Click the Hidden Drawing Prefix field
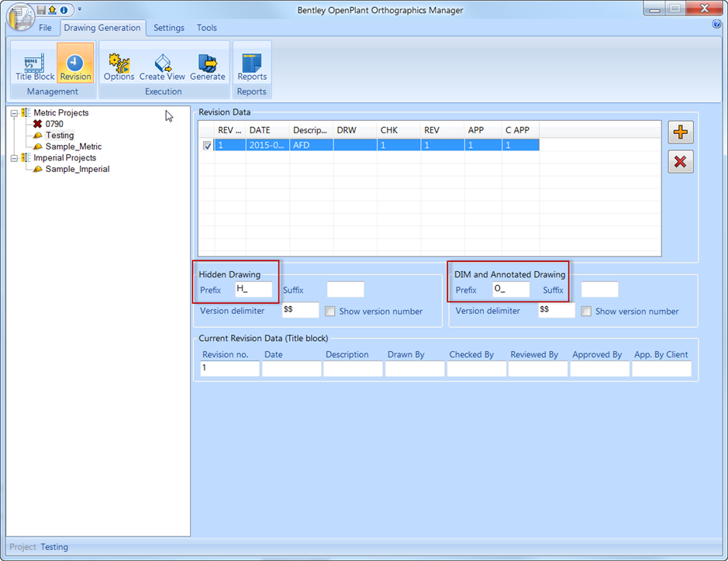728x561 pixels. [x=254, y=290]
